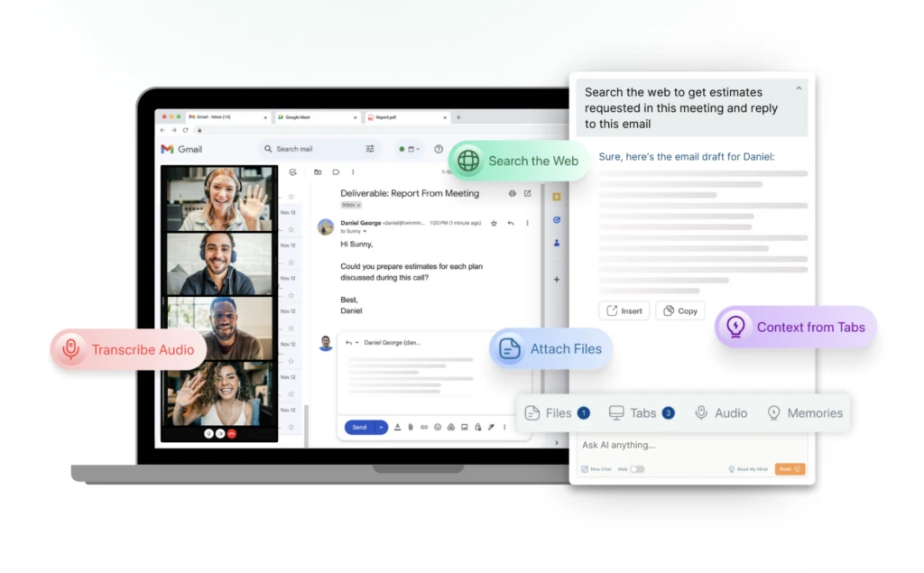Expand recipient details beside 'to Sunny'
This screenshot has height=573, width=924.
365,232
